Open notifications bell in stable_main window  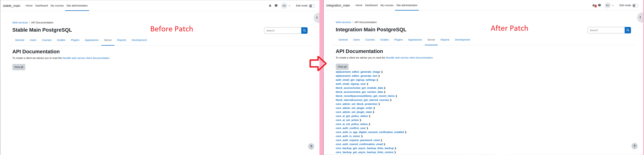(270, 5)
